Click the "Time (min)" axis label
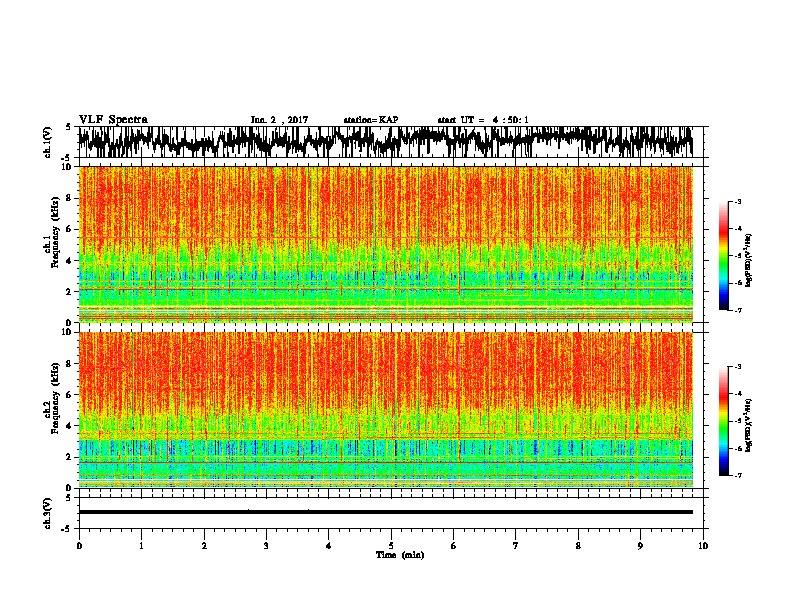 pos(400,555)
